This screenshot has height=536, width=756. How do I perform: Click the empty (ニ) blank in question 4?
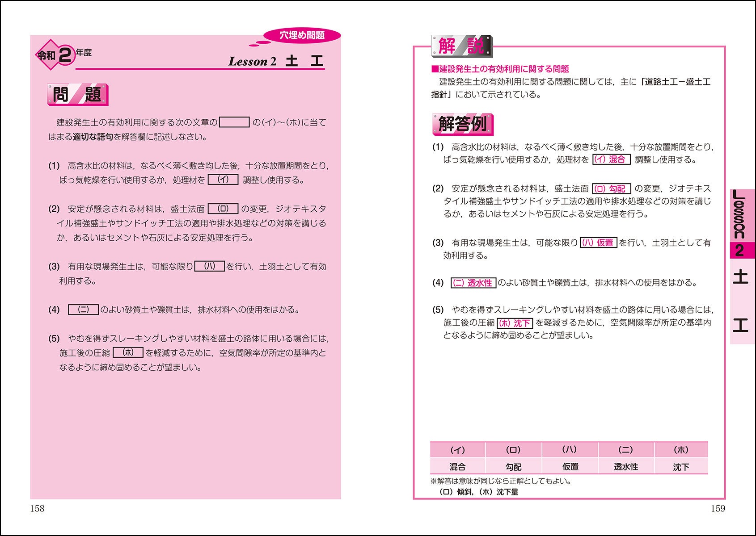83,310
